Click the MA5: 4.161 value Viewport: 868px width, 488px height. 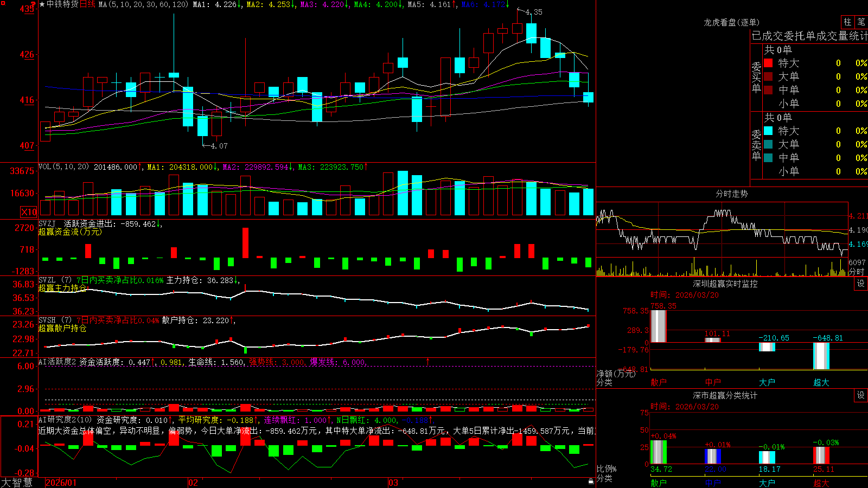click(x=432, y=4)
